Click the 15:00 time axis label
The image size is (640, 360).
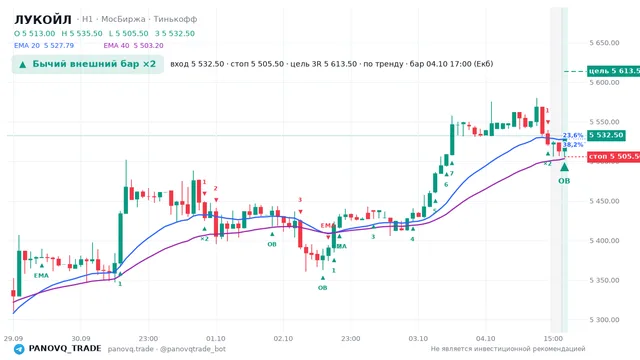[x=553, y=339]
